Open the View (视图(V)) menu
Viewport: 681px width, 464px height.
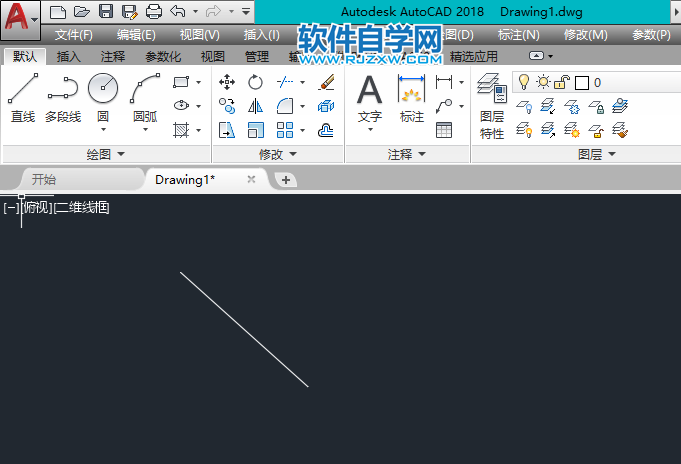200,35
